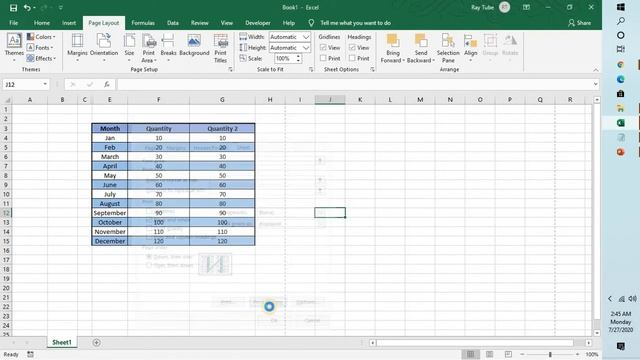640x360 pixels.
Task: Switch to Page Break Preview
Action: [x=508, y=354]
